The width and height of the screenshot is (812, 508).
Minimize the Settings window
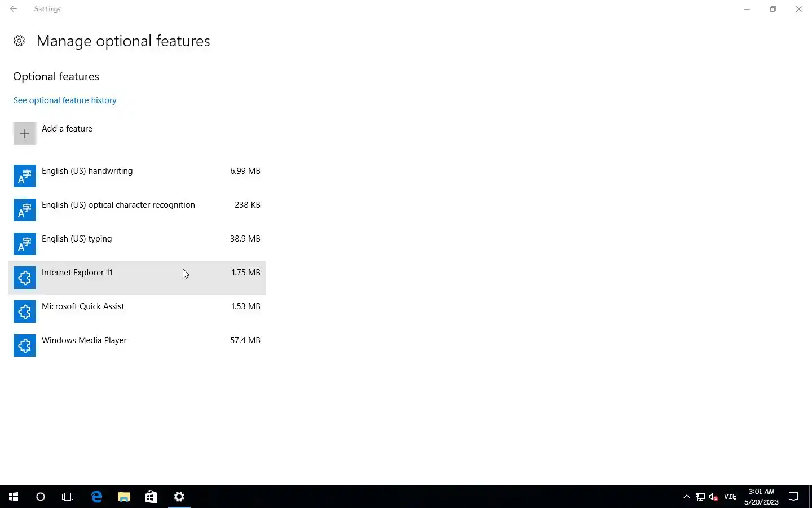tap(747, 9)
